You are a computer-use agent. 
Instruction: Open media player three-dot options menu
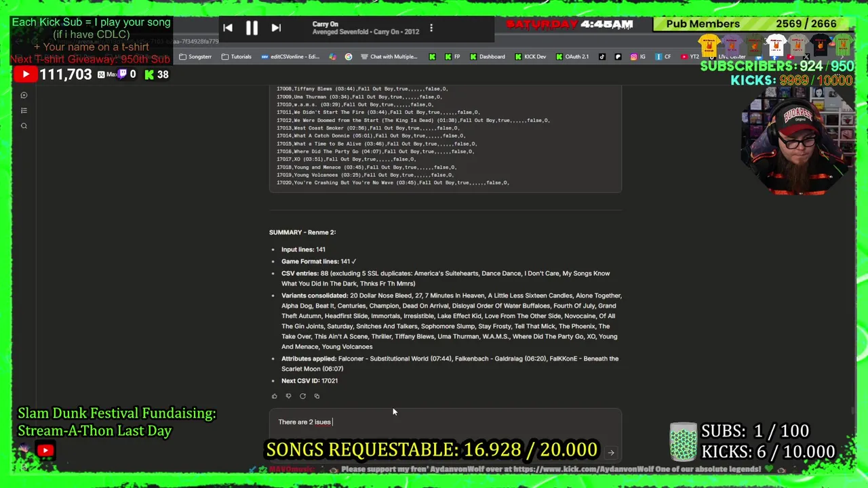(x=431, y=28)
